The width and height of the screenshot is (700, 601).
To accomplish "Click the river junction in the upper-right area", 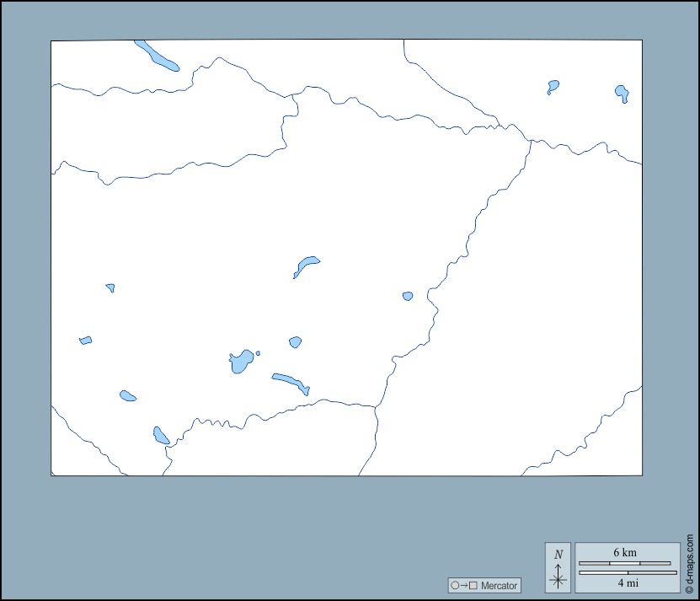I will (531, 141).
